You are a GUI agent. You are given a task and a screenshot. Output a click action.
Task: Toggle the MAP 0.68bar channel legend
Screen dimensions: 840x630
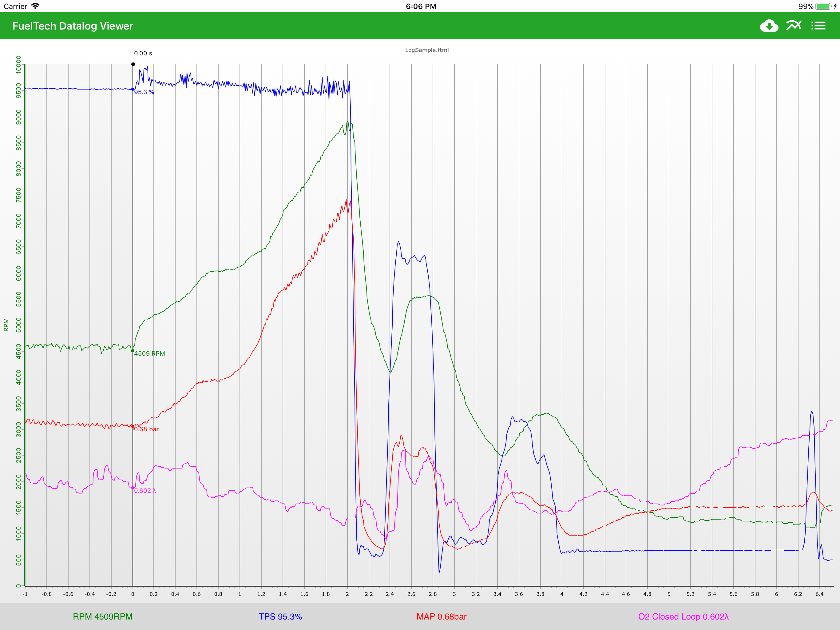tap(441, 617)
